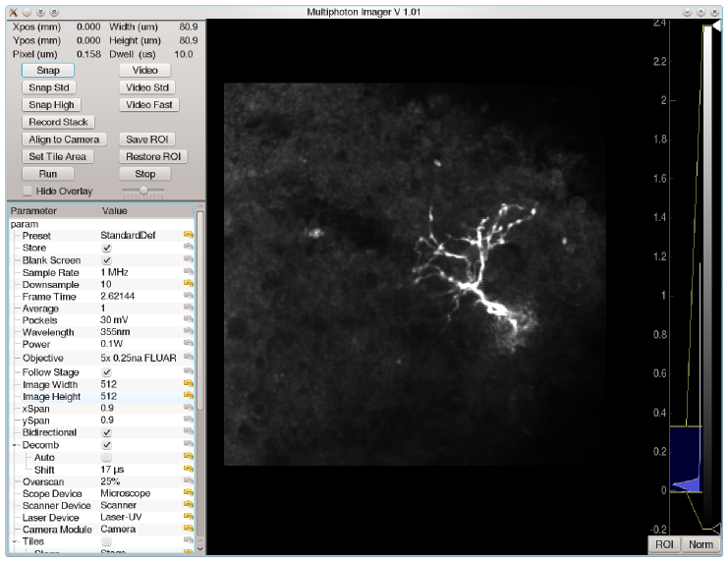Reset Decomb Shift value to default
Screen dimensions: 728x562
[x=189, y=469]
